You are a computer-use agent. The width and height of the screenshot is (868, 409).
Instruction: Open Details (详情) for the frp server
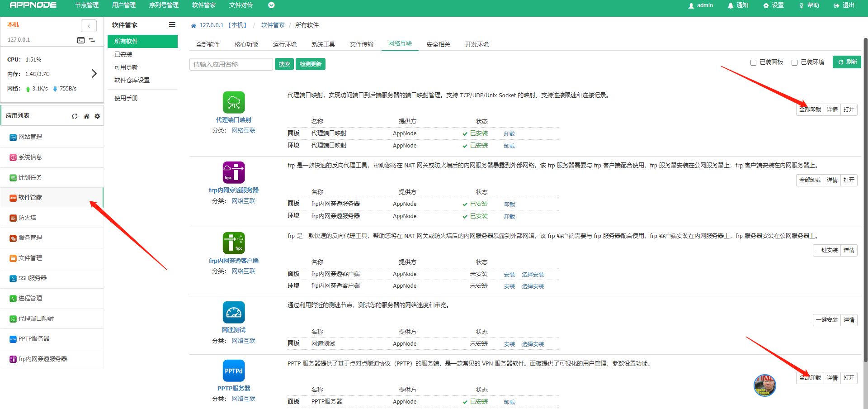(832, 180)
